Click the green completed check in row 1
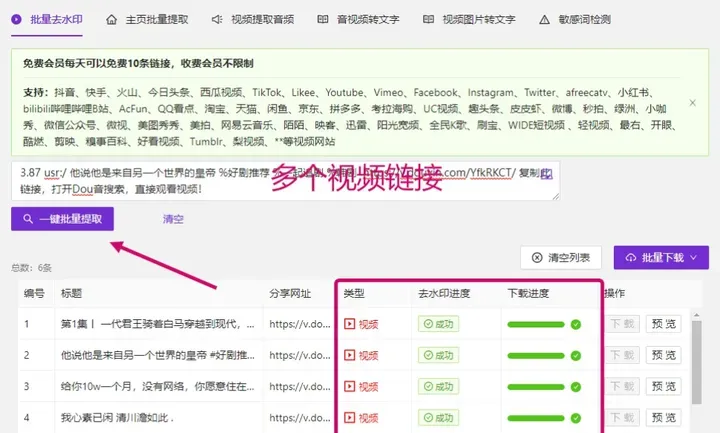The height and width of the screenshot is (433, 720). pos(576,325)
